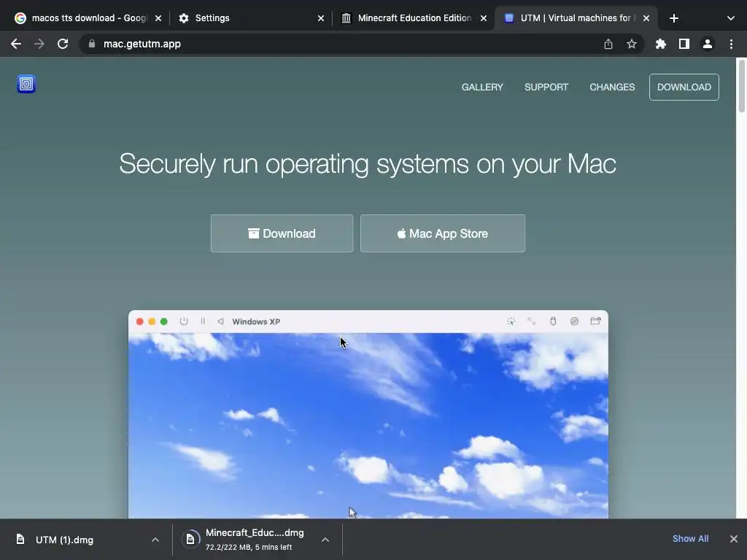Close the macos tts download tab

[x=158, y=18]
